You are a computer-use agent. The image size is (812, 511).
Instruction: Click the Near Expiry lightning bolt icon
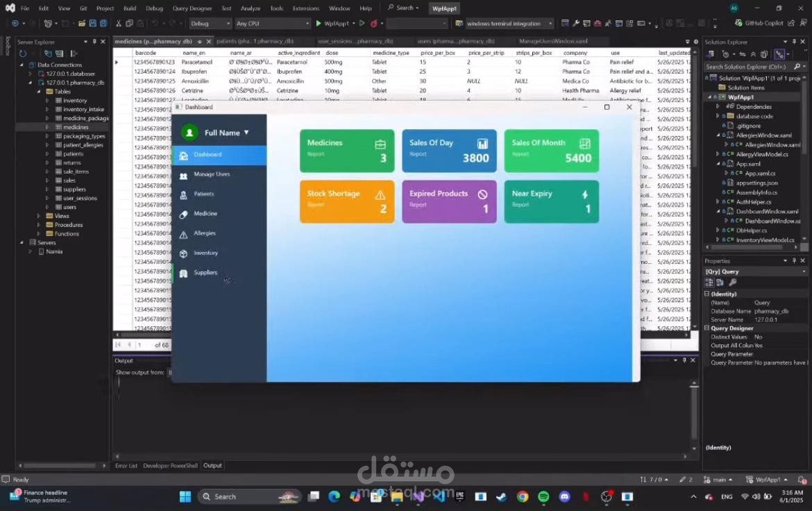pyautogui.click(x=584, y=194)
